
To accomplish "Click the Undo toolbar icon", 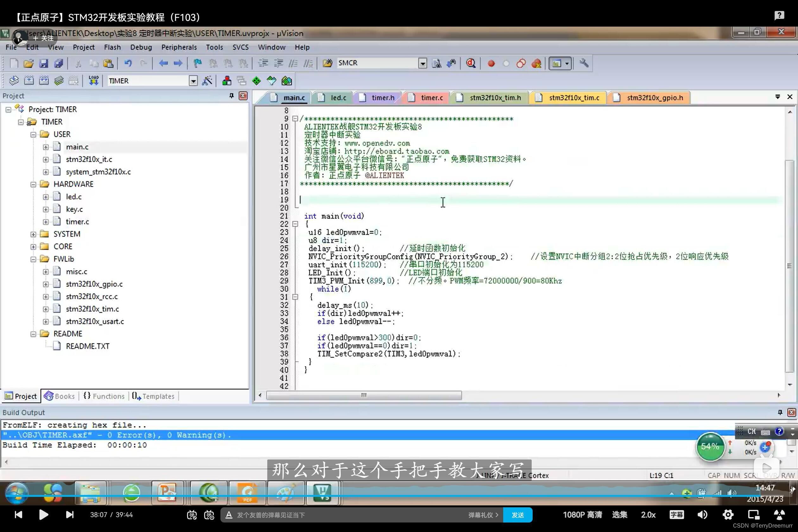I will (x=128, y=63).
